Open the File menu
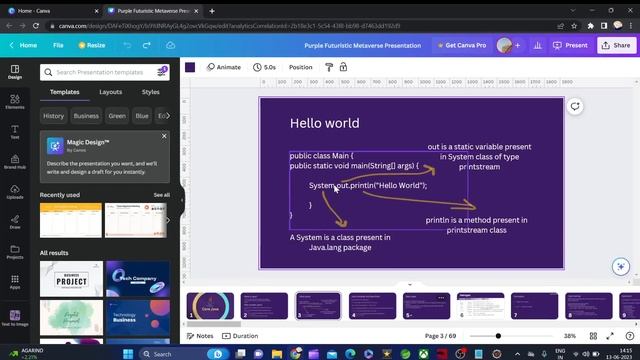 [x=58, y=45]
